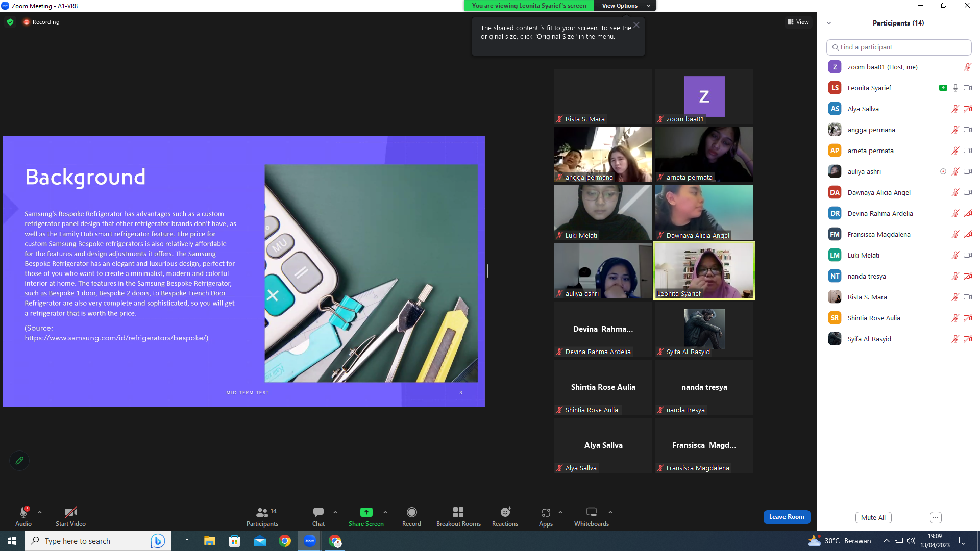Click auliya ashri's recording indicator icon
980x551 pixels.
943,171
